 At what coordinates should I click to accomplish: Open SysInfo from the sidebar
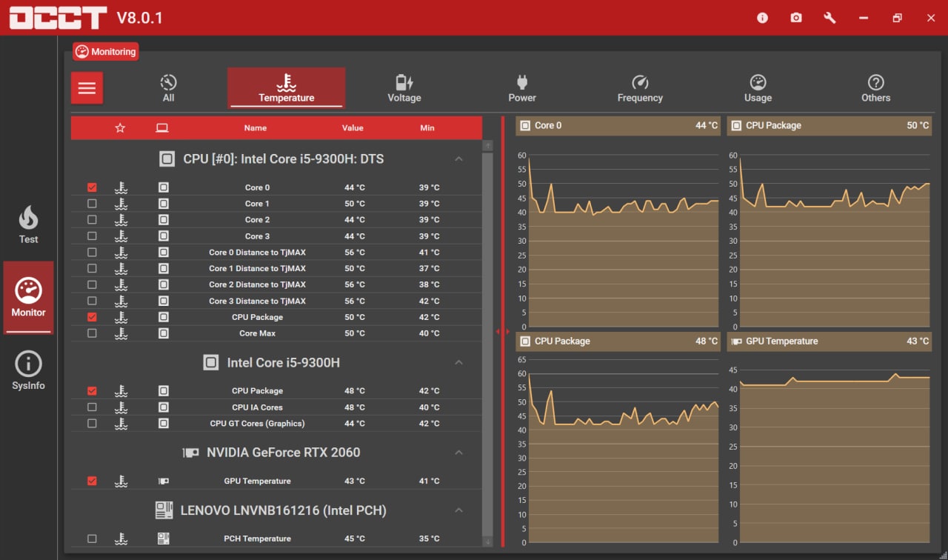(x=28, y=370)
